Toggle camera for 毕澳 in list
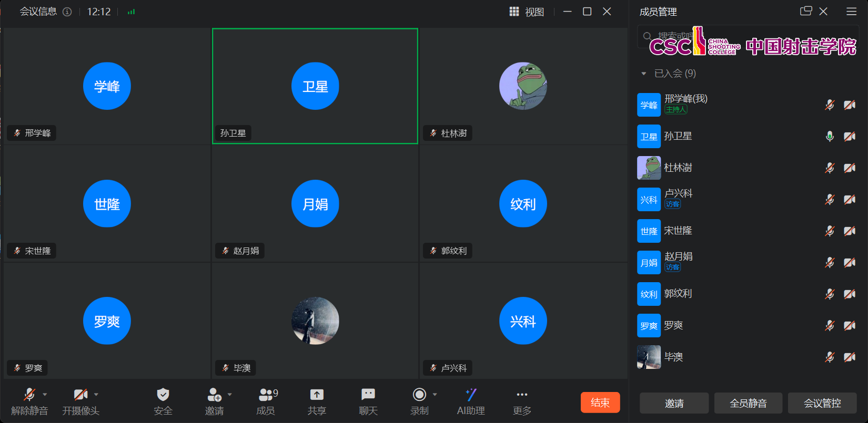The image size is (868, 423). [x=850, y=357]
